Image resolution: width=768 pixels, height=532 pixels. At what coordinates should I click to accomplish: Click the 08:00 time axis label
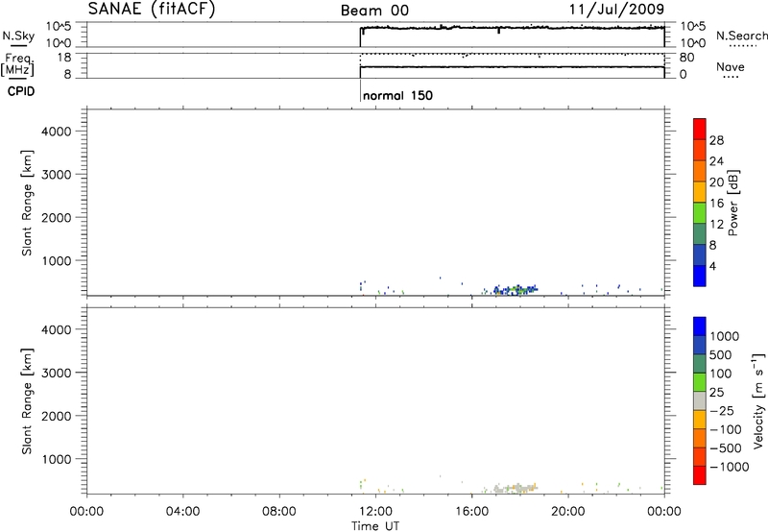[279, 512]
